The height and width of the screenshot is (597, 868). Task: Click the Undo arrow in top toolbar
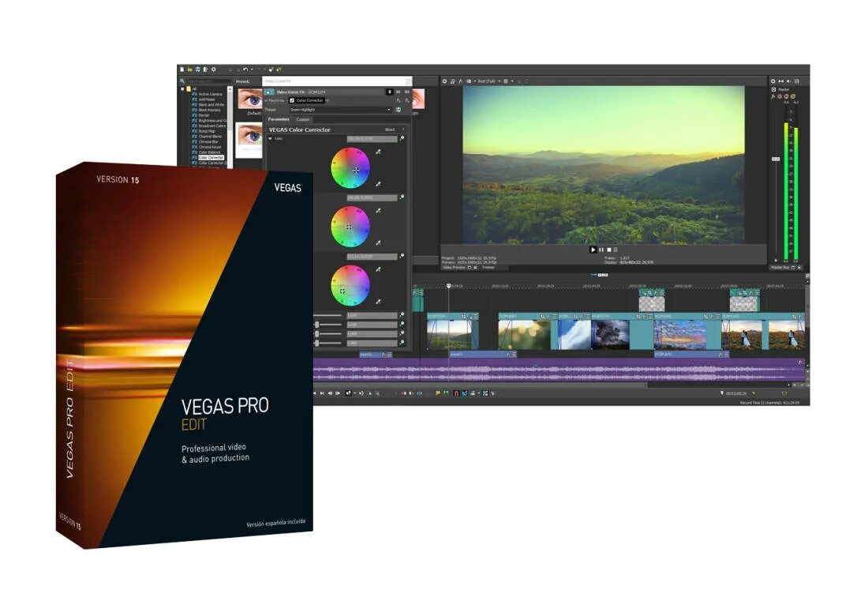pos(245,69)
